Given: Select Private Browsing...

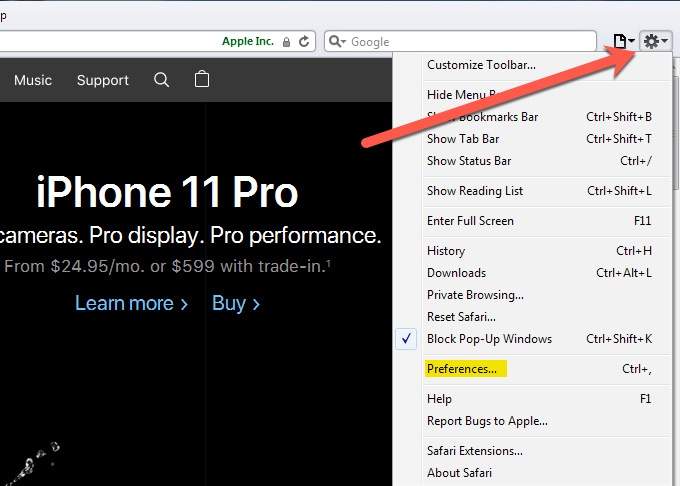Looking at the screenshot, I should point(475,295).
